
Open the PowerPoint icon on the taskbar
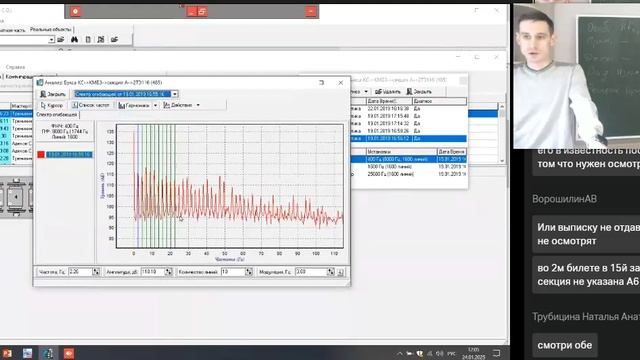click(7, 353)
